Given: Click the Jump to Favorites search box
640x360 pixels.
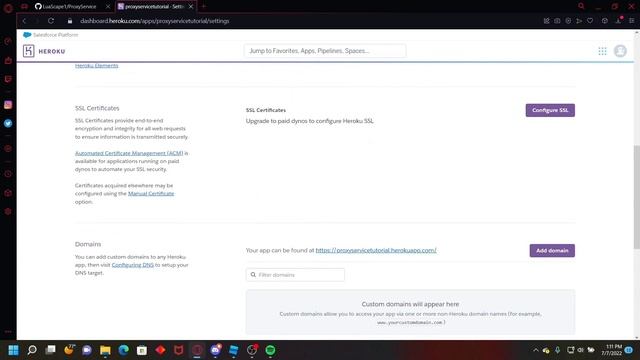Looking at the screenshot, I should click(x=325, y=51).
